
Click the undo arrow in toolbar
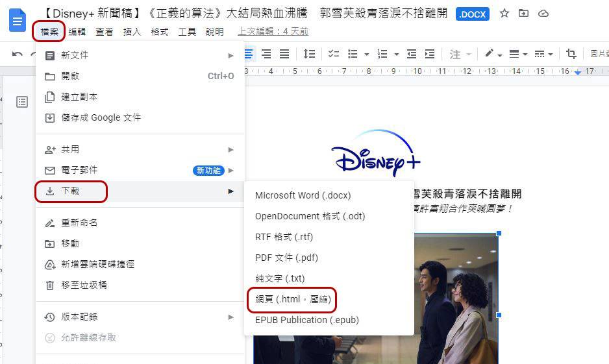coord(18,55)
